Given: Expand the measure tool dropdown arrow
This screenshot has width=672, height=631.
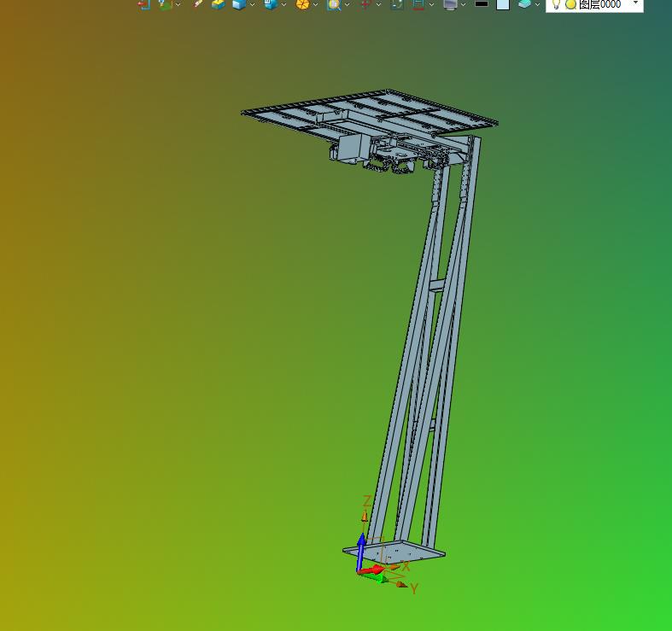Looking at the screenshot, I should click(x=431, y=5).
